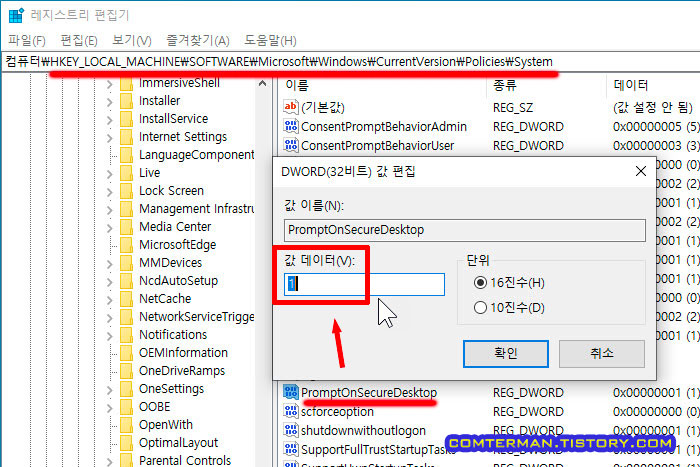Open the 편집(E) menu
700x467 pixels.
pos(79,41)
